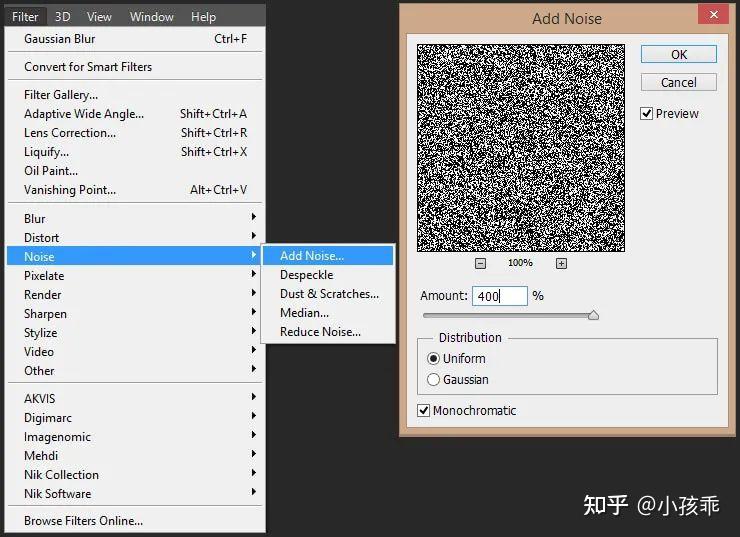740x537 pixels.
Task: Toggle the Monochromatic checkbox
Action: click(x=423, y=411)
